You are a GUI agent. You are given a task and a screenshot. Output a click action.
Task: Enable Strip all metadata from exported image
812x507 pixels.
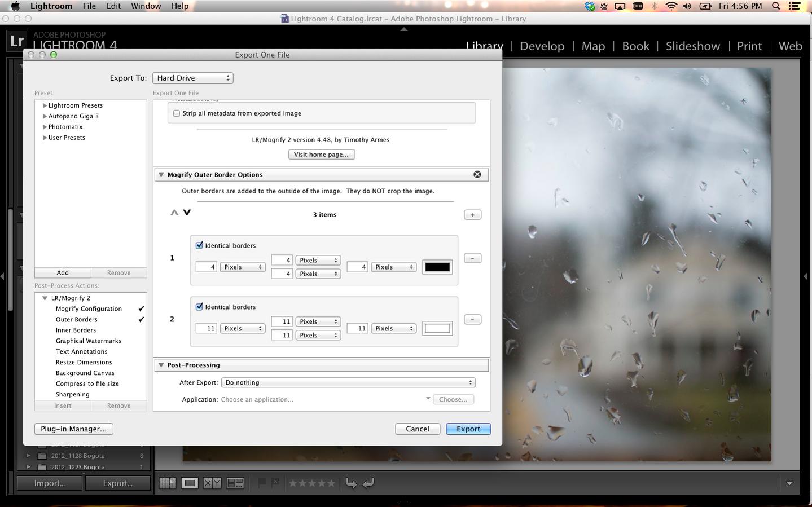click(177, 113)
